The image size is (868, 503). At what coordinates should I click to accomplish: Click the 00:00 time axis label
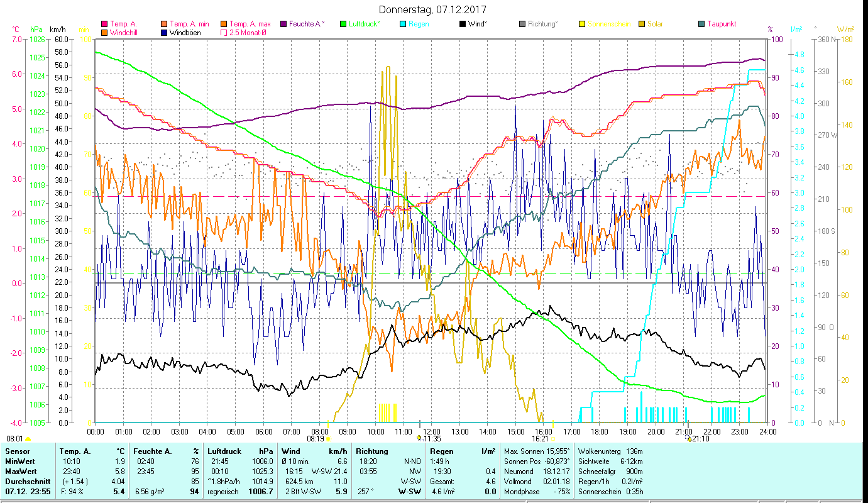(x=96, y=432)
